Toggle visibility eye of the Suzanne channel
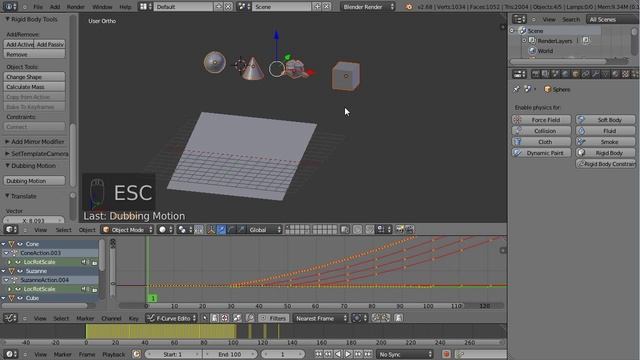Viewport: 640px width, 360px height. (20, 271)
